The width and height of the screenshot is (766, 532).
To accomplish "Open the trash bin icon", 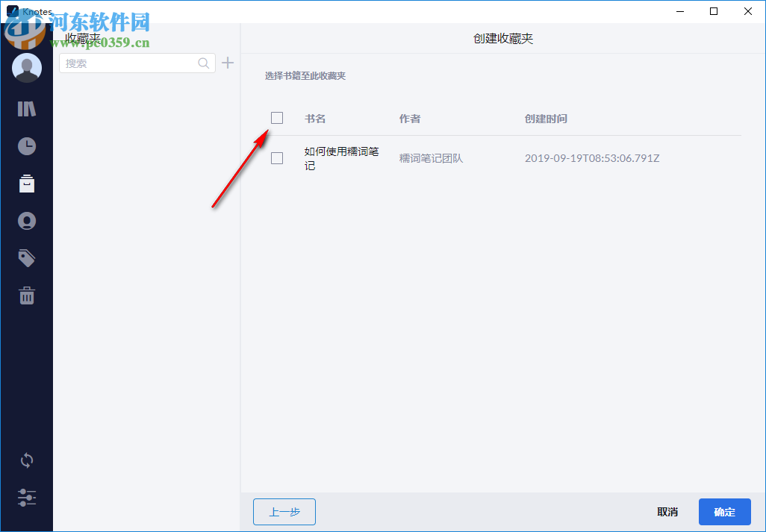I will pyautogui.click(x=27, y=295).
